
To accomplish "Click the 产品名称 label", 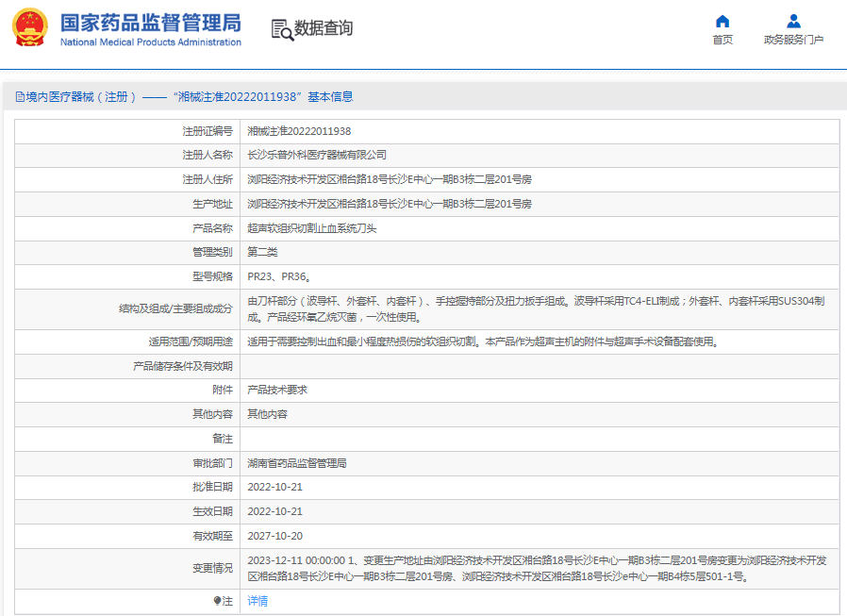I will pos(212,228).
